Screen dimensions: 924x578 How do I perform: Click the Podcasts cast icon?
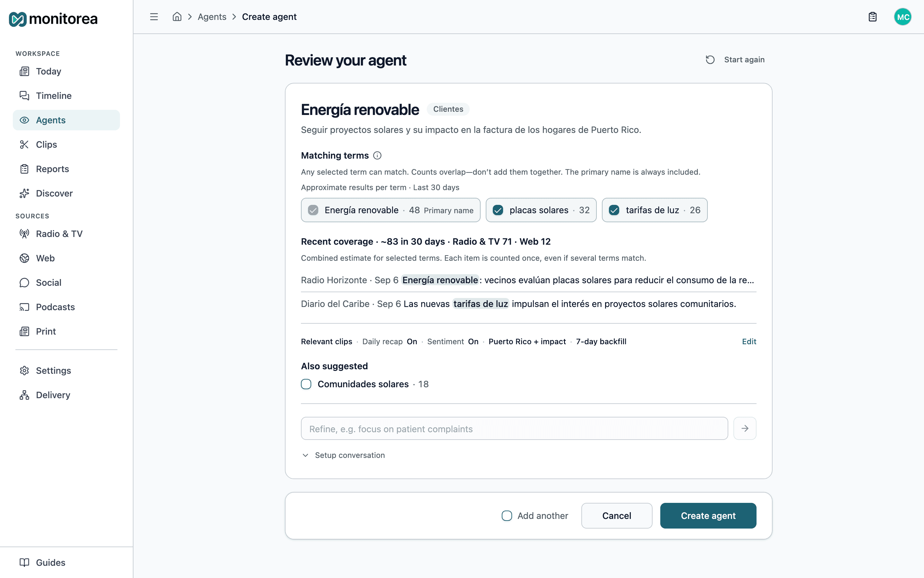coord(24,307)
